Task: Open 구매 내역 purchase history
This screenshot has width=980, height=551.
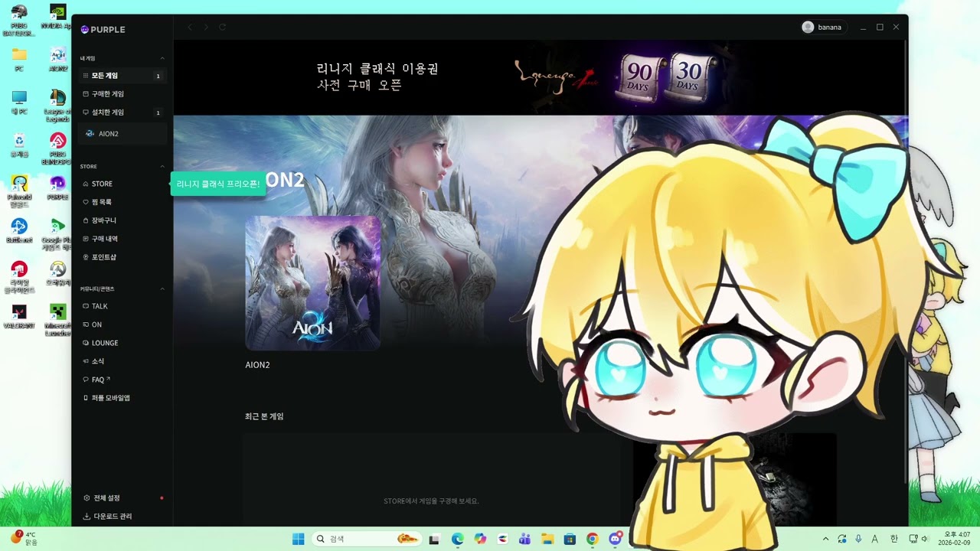Action: tap(122, 239)
